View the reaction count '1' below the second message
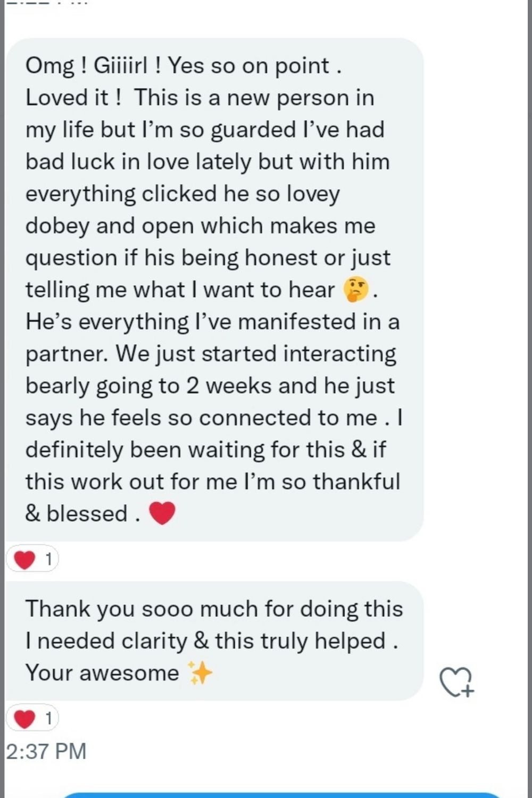Viewport: 532px width, 798px height. pyautogui.click(x=48, y=719)
